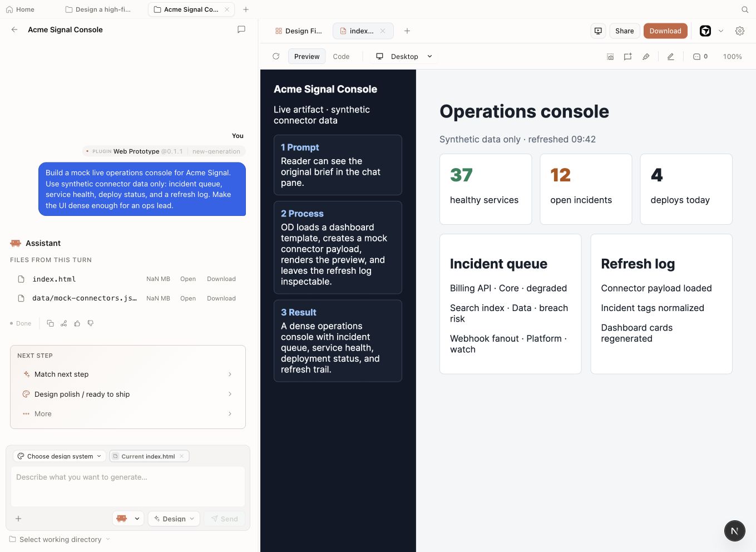This screenshot has width=756, height=552.
Task: Click the thumbs up feedback icon
Action: point(77,323)
